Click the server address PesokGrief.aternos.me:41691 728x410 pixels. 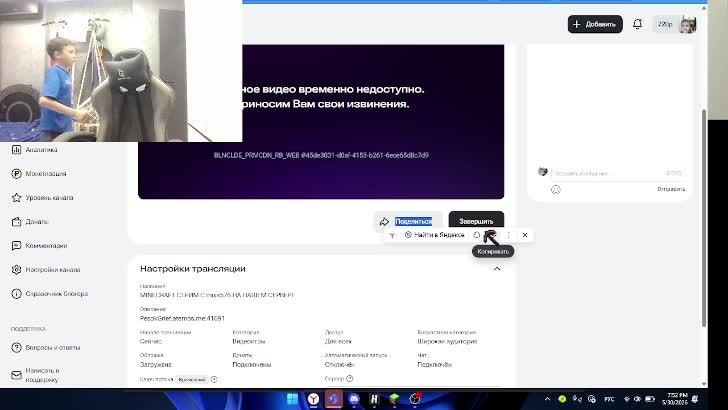(182, 319)
